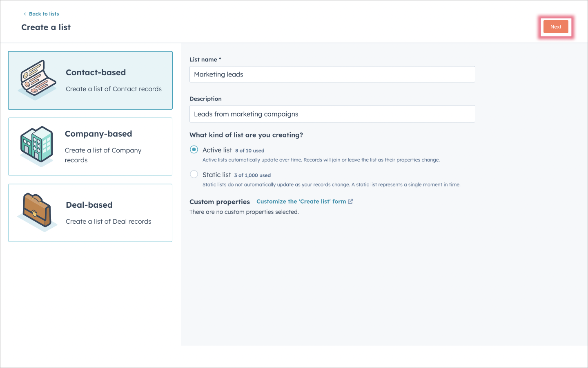Image resolution: width=588 pixels, height=368 pixels.
Task: Choose the Contact-based list type heading
Action: pos(96,72)
